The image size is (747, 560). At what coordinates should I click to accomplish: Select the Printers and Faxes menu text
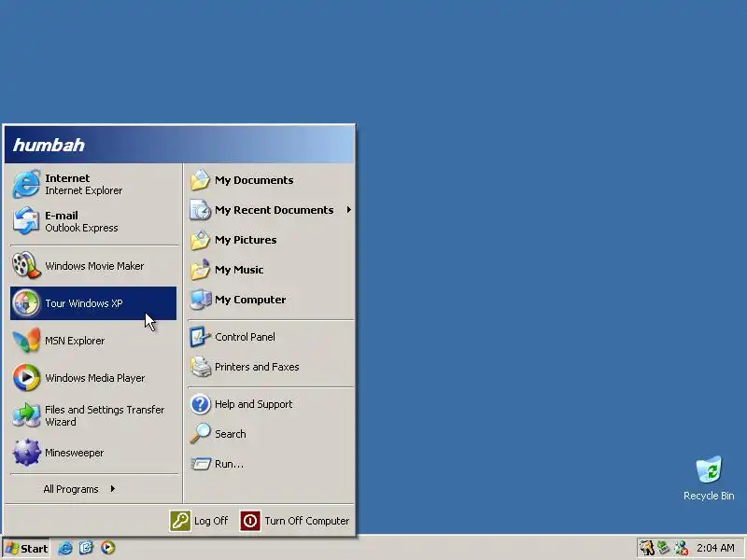pyautogui.click(x=257, y=367)
